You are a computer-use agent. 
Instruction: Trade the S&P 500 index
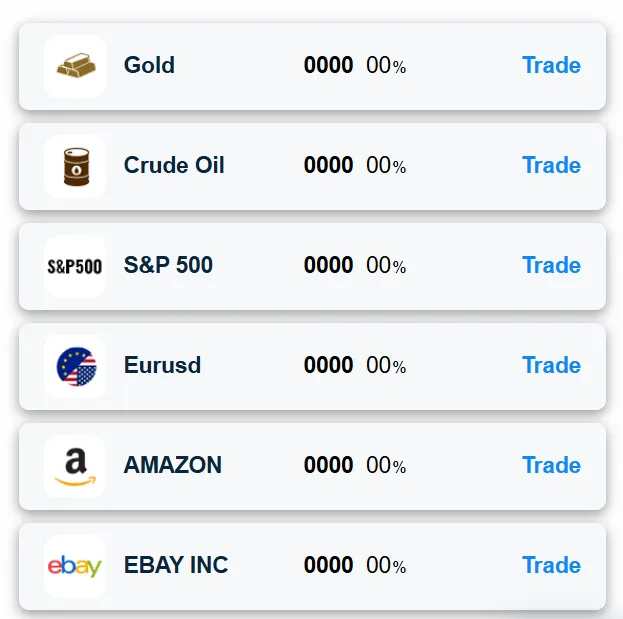[551, 266]
